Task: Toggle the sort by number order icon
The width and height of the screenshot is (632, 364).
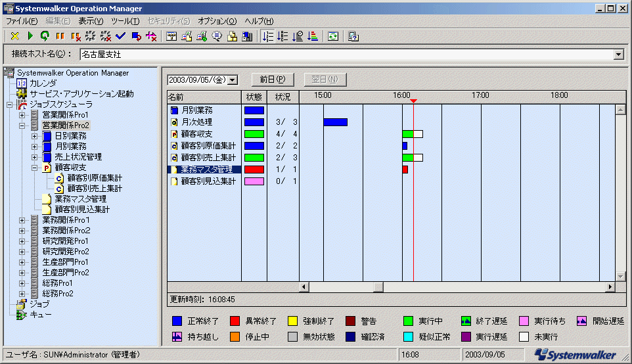Action: (x=267, y=36)
